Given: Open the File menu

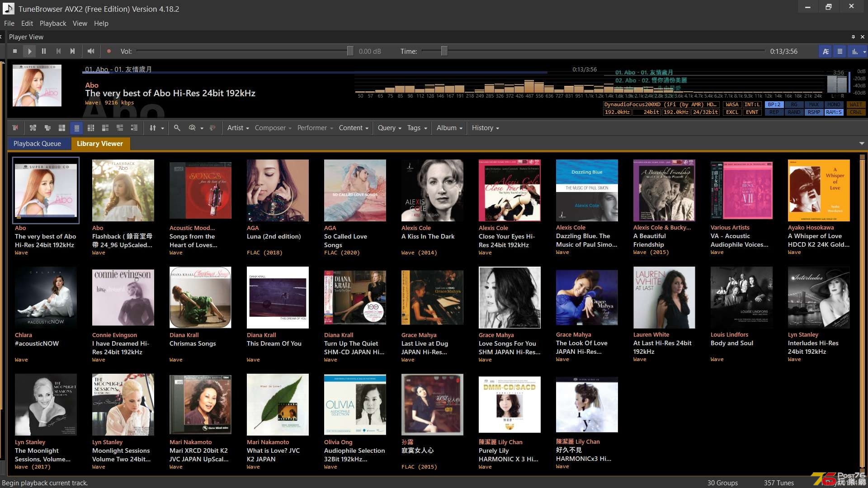Looking at the screenshot, I should (x=9, y=23).
